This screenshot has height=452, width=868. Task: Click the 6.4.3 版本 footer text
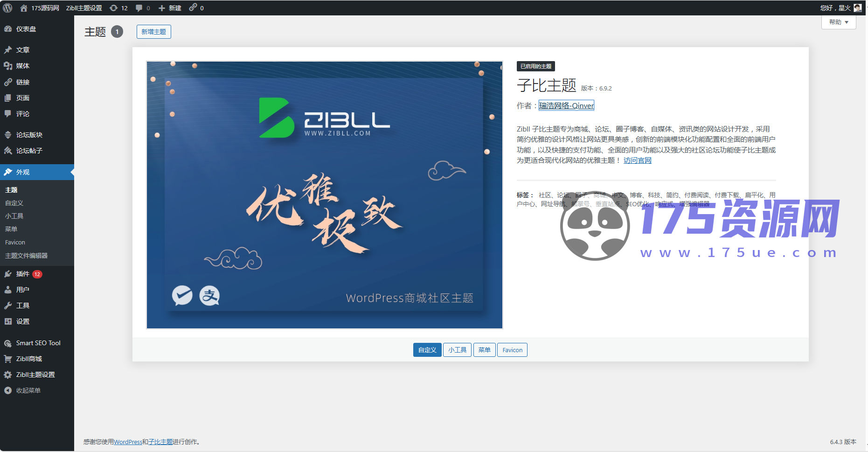pos(843,442)
